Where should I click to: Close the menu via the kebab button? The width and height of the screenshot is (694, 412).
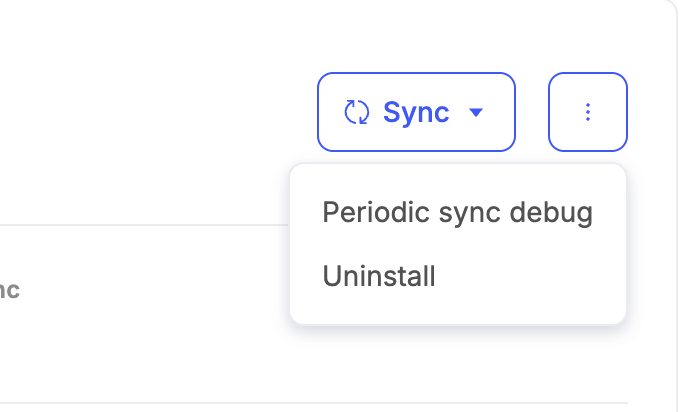588,112
